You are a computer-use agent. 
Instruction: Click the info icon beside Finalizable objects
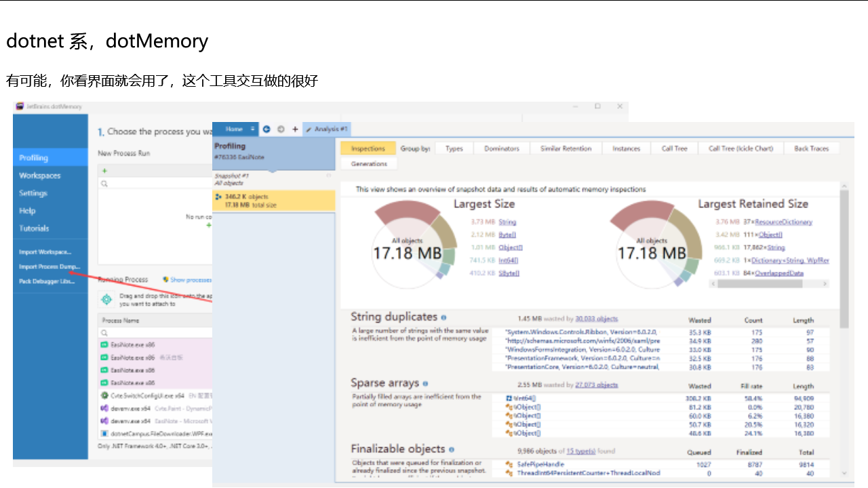(x=452, y=449)
